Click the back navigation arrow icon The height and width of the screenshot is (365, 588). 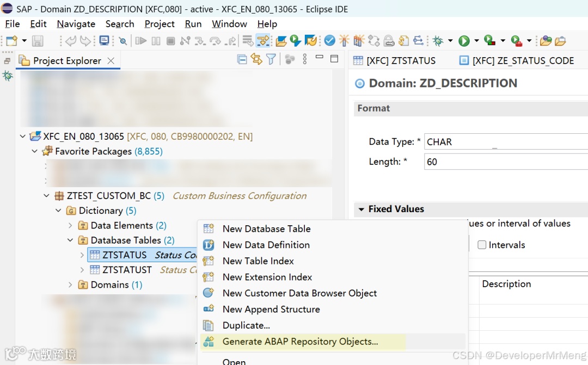pos(70,40)
